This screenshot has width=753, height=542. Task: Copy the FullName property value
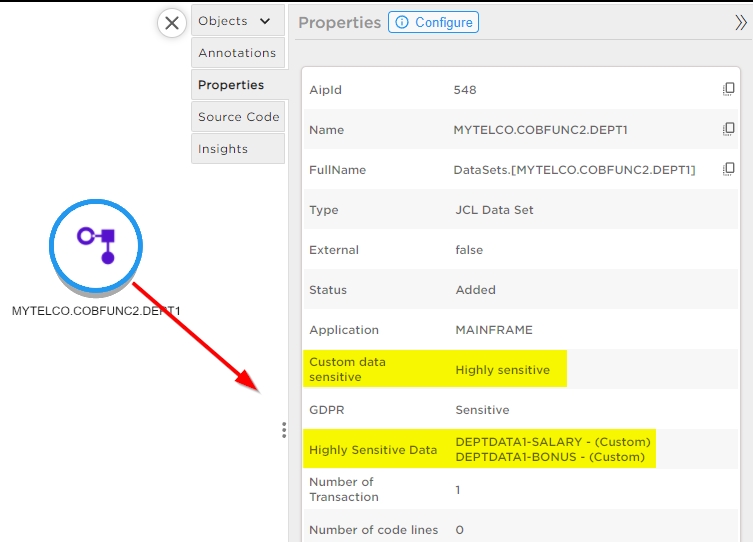click(x=729, y=169)
